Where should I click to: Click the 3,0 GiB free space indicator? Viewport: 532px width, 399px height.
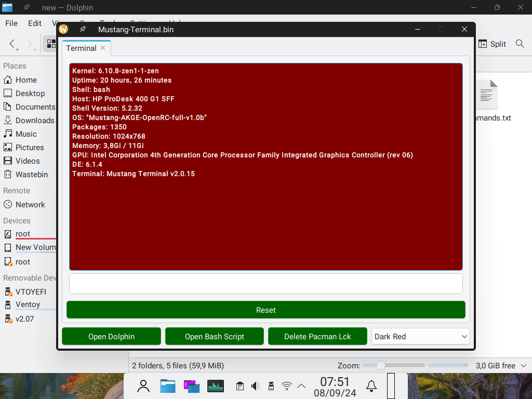495,365
